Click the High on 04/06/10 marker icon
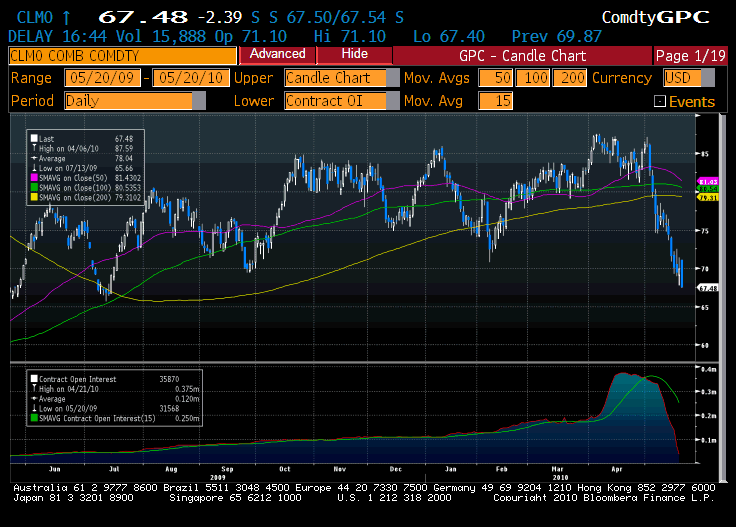 (x=35, y=147)
